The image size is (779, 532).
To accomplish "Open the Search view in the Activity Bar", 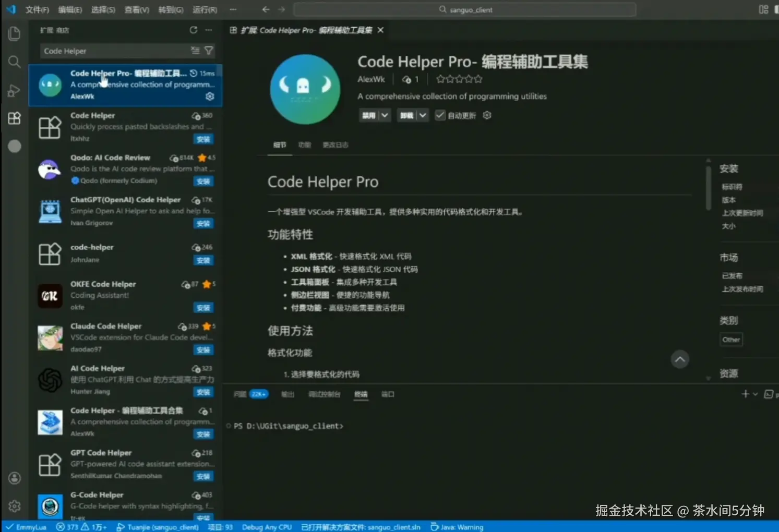I will pos(14,62).
